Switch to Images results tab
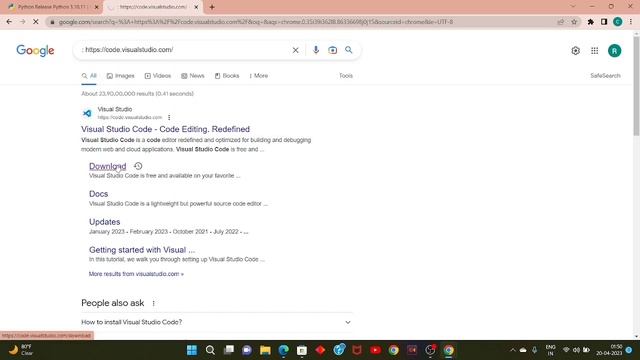Image resolution: width=640 pixels, height=360 pixels. click(x=120, y=76)
